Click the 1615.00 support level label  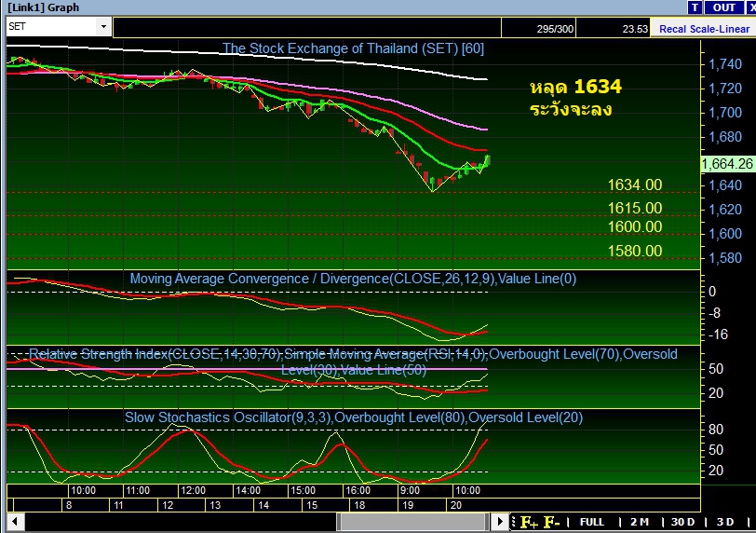click(x=635, y=208)
